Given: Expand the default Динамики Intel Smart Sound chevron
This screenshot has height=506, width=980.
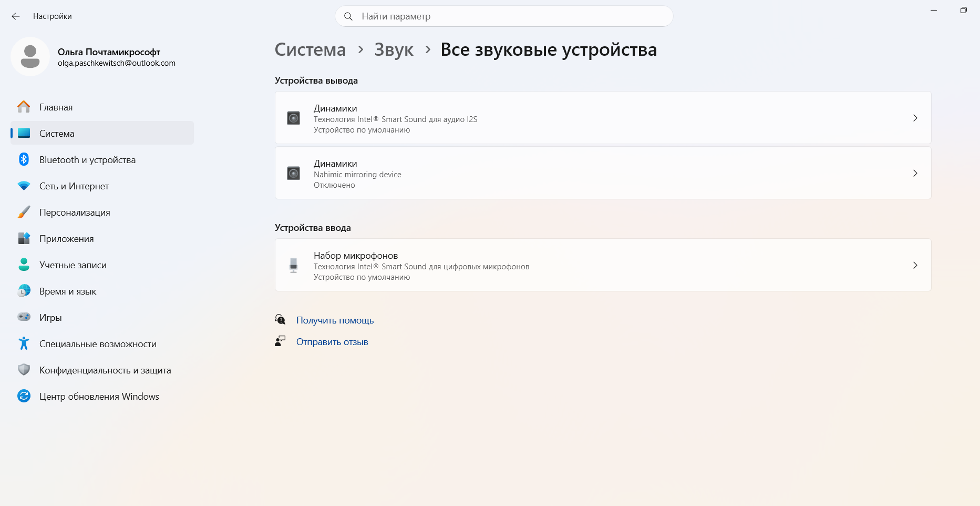Looking at the screenshot, I should click(x=915, y=118).
